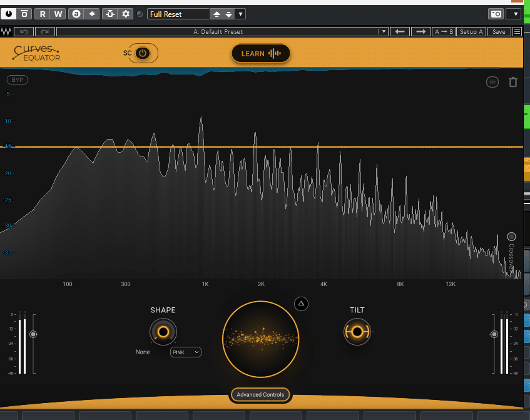Start the LEARN function

260,53
